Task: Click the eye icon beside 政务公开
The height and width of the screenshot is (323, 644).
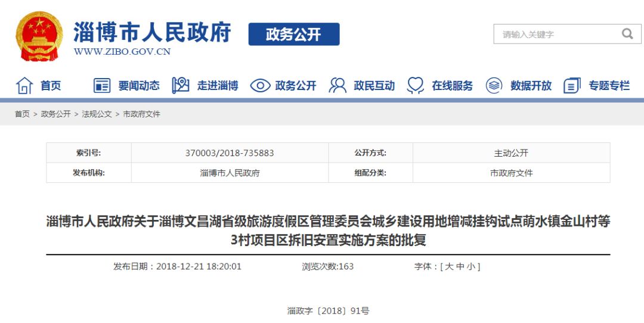Action: (x=261, y=85)
